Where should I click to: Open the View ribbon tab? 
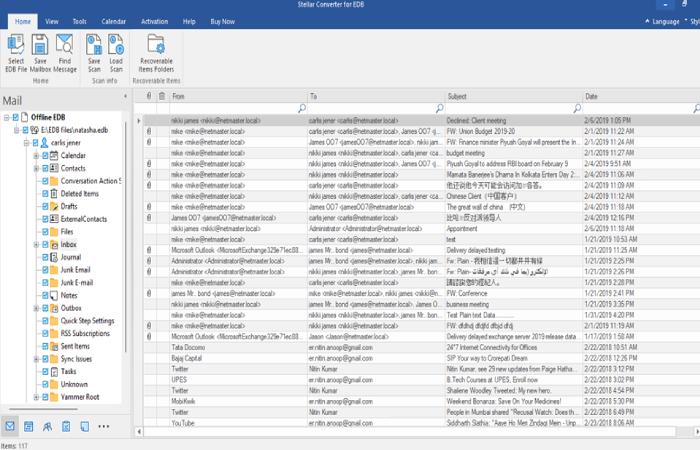(52, 21)
